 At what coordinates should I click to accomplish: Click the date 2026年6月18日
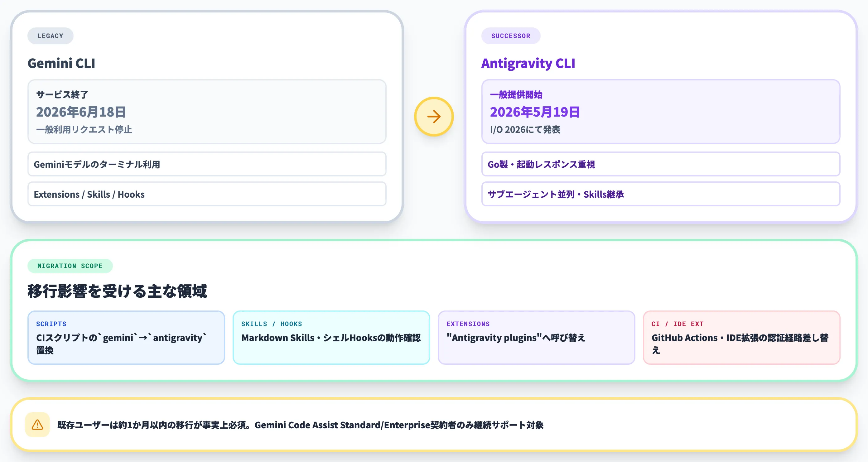(x=81, y=112)
